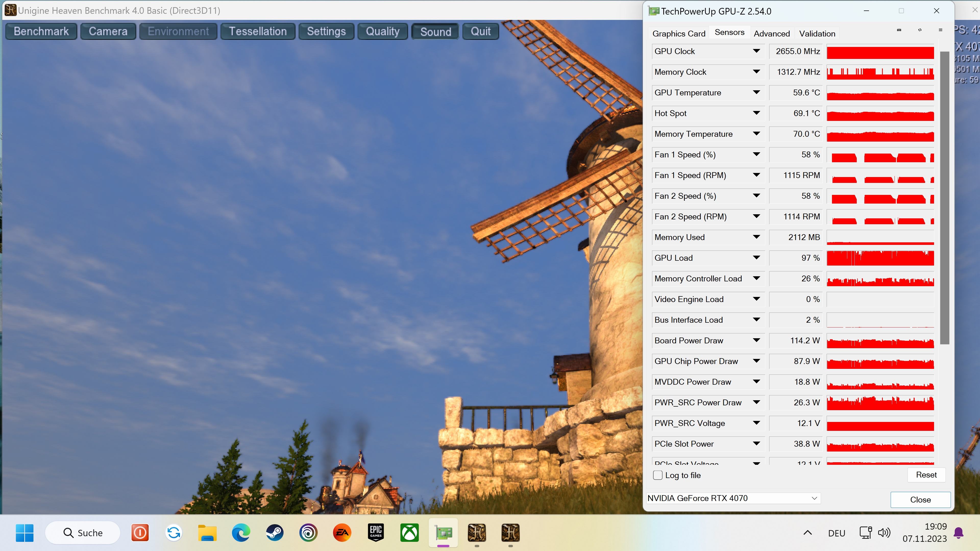Viewport: 980px width, 551px height.
Task: Click the 114.2 W Board Power value
Action: pyautogui.click(x=796, y=340)
